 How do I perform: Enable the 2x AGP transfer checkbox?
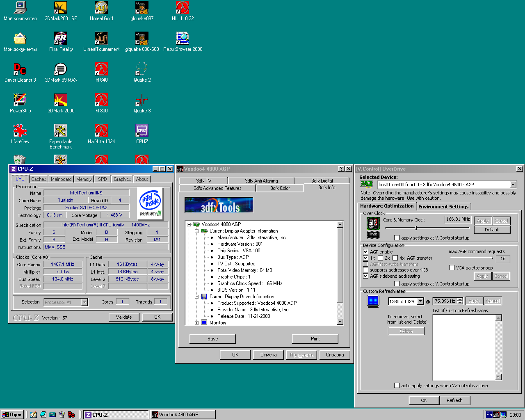click(x=380, y=258)
